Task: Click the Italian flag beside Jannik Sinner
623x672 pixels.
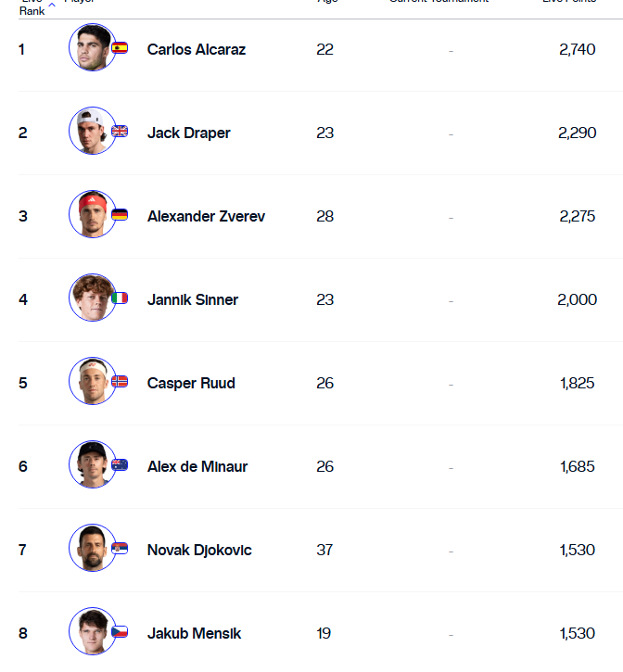Action: [120, 298]
